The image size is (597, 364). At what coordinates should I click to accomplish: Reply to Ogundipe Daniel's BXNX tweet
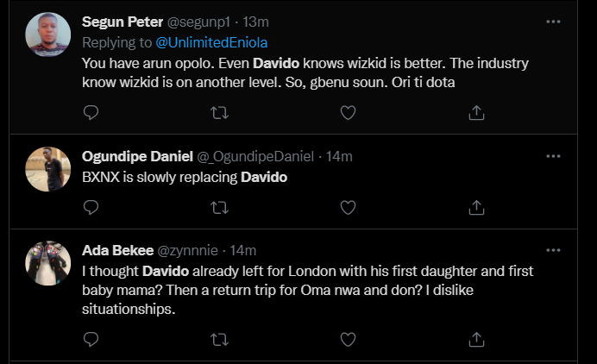pos(91,207)
